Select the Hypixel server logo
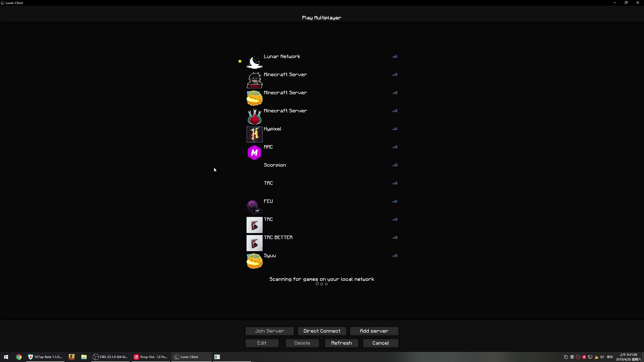The image size is (644, 362). pyautogui.click(x=254, y=134)
